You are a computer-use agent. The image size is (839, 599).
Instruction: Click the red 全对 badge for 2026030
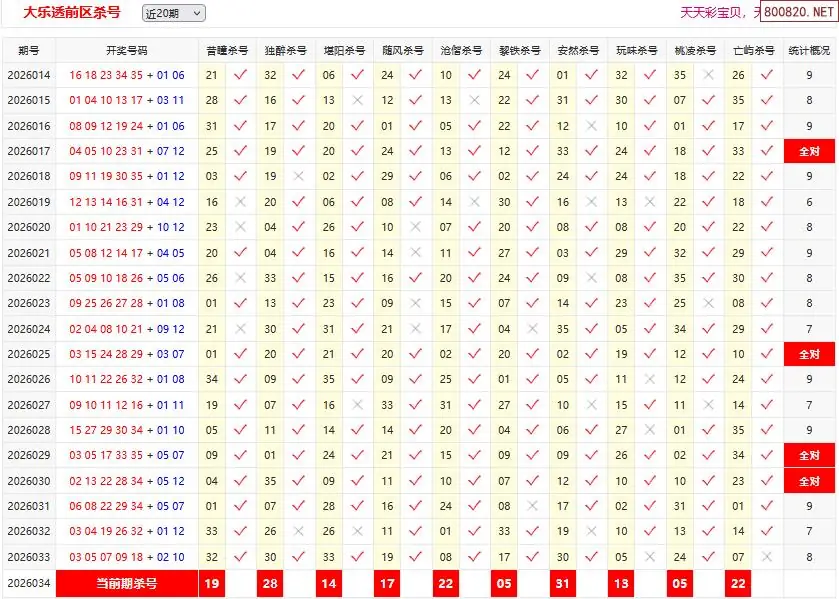click(x=809, y=481)
